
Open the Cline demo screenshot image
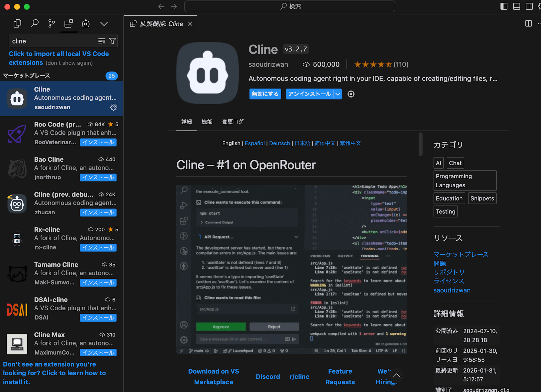[x=292, y=269]
